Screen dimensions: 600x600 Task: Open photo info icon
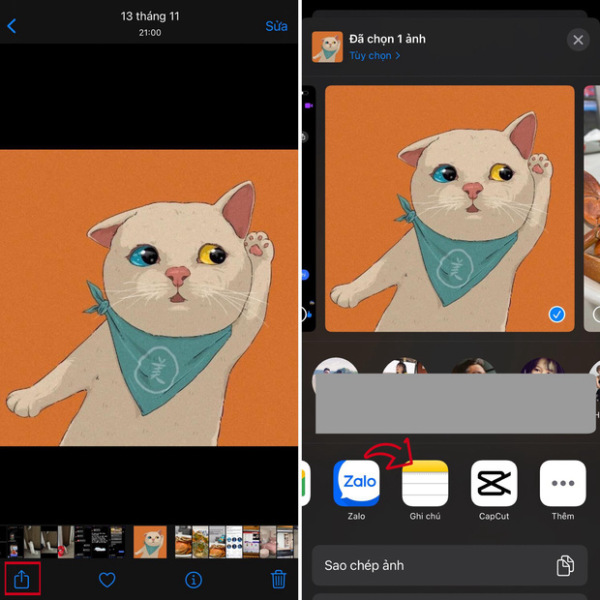click(193, 579)
